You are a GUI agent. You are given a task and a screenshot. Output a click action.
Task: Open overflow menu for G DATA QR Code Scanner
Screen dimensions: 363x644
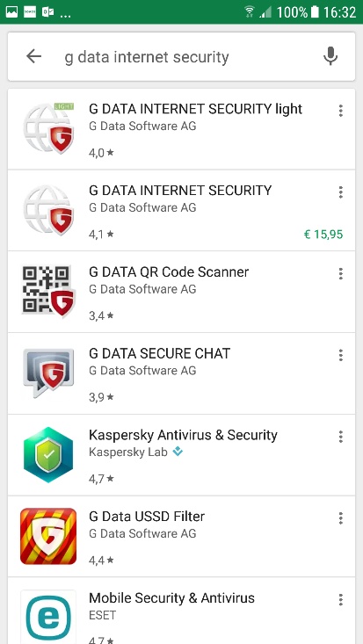coord(340,273)
